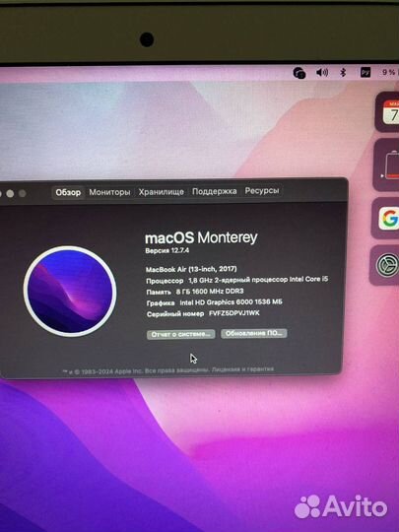Click the zoom window button
399x532 pixels.
23,193
